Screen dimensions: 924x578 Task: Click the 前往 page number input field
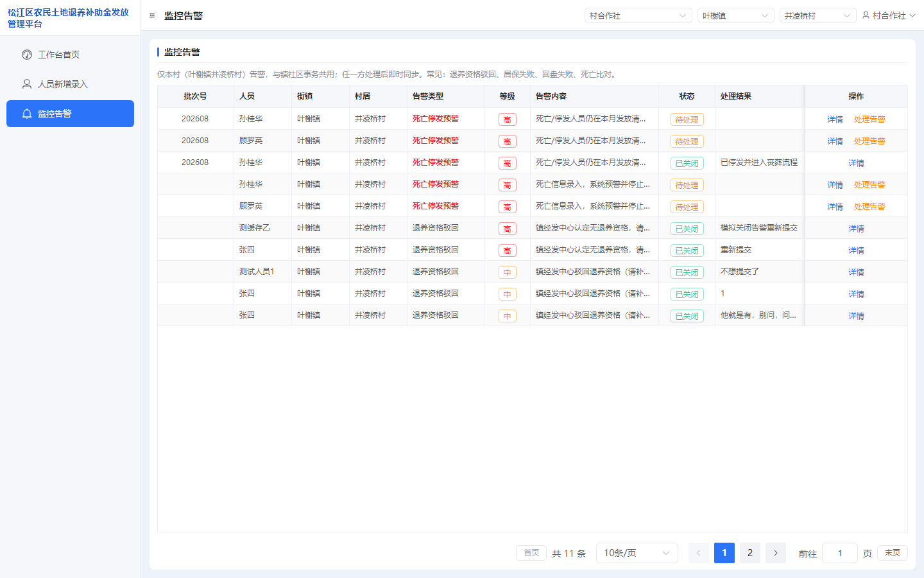click(840, 553)
